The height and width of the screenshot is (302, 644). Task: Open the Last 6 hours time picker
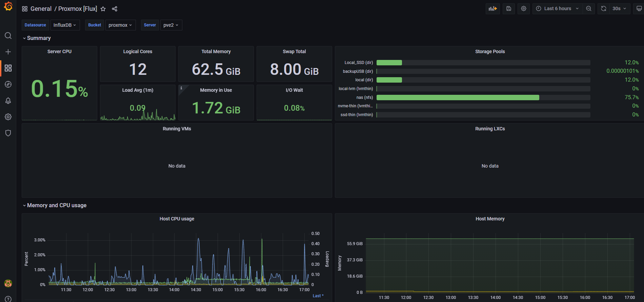pos(558,9)
